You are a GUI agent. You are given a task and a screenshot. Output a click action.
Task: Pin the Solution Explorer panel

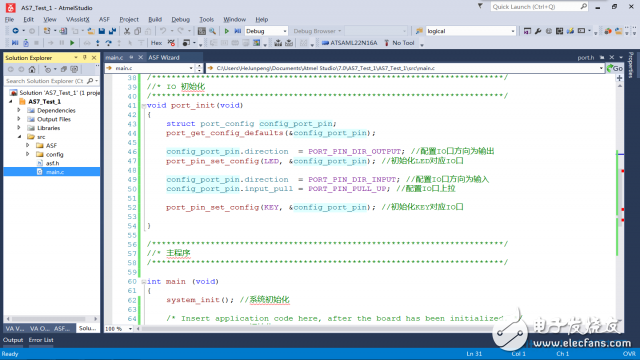85,58
